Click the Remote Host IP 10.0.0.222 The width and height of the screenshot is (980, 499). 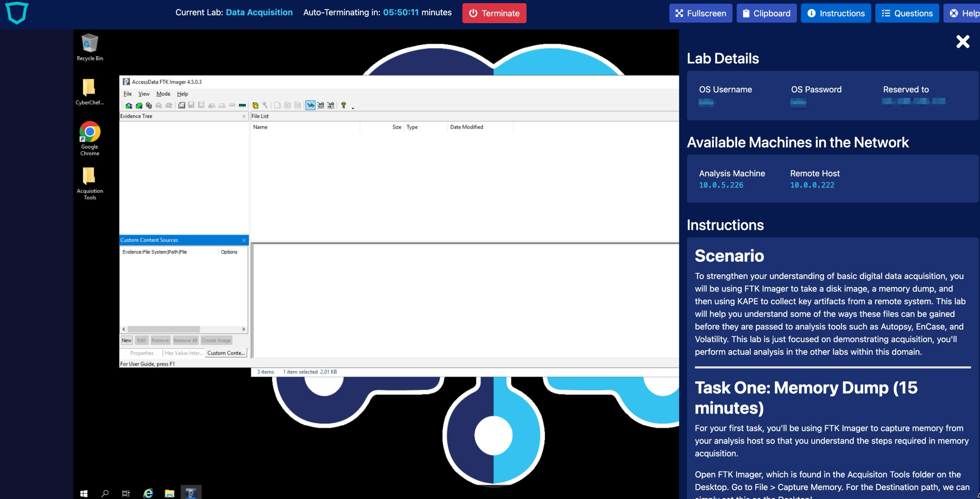(812, 185)
